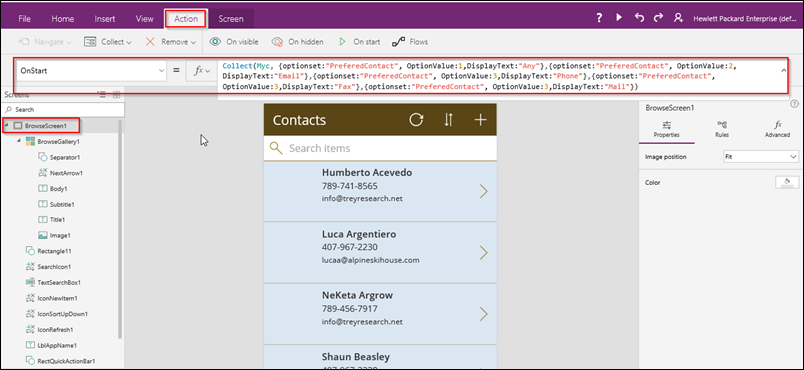Click the Contacts title label
Screen dimensions: 804x370
pos(299,120)
